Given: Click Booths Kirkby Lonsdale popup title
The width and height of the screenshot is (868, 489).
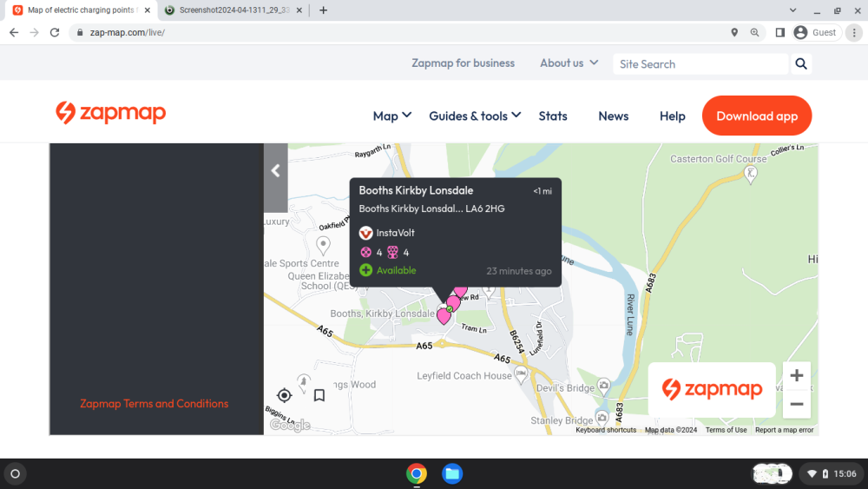Looking at the screenshot, I should click(x=417, y=190).
